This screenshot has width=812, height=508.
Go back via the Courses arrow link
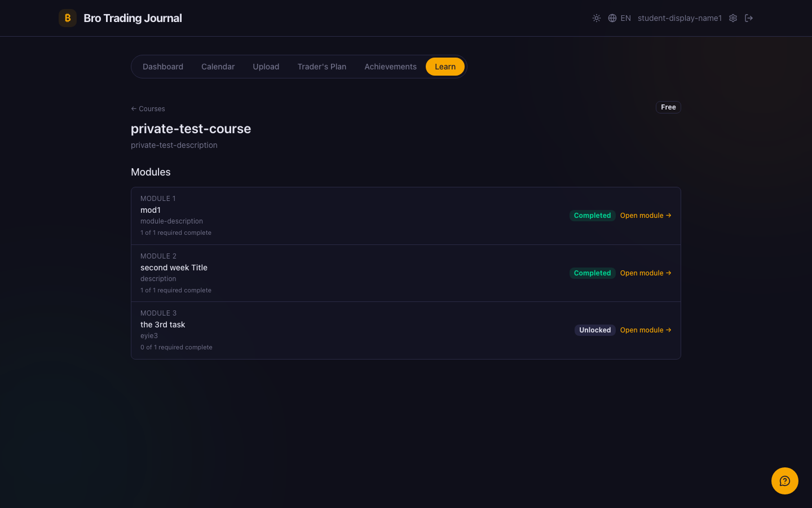(148, 109)
